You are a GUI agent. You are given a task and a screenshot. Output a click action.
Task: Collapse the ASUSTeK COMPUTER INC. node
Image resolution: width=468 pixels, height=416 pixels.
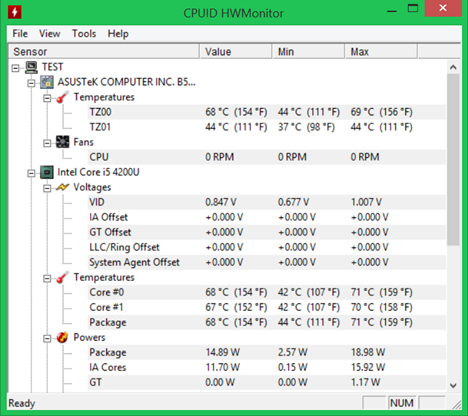pos(31,83)
